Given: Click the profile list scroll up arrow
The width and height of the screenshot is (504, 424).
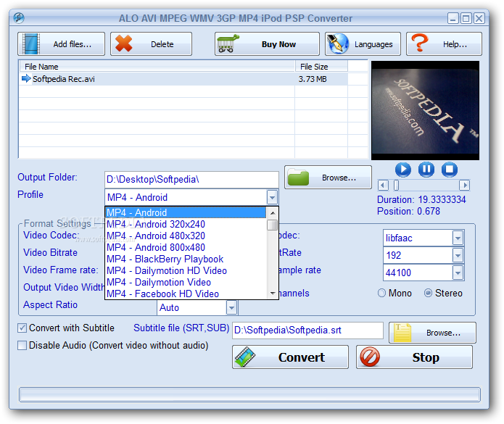Looking at the screenshot, I should (x=273, y=212).
